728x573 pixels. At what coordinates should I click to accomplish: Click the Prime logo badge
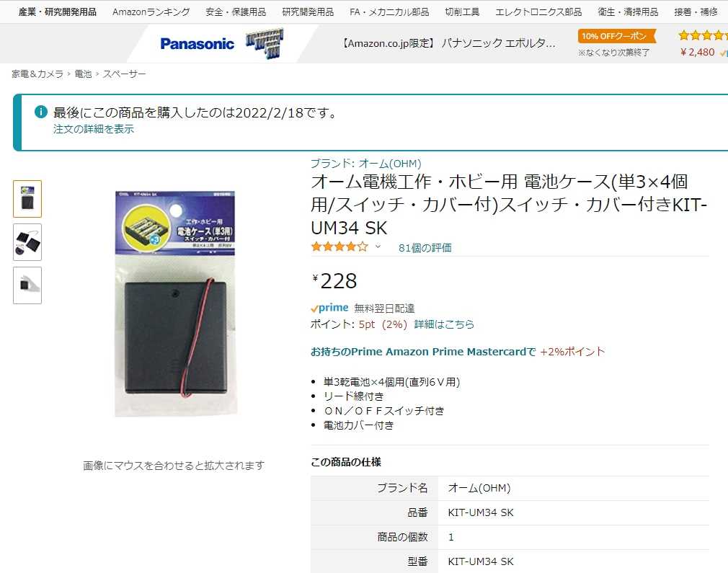pyautogui.click(x=329, y=308)
